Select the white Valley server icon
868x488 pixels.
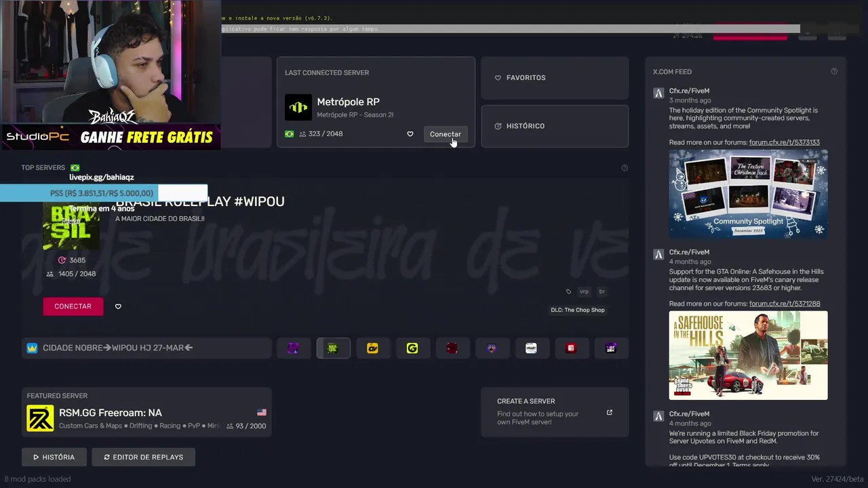tap(532, 348)
